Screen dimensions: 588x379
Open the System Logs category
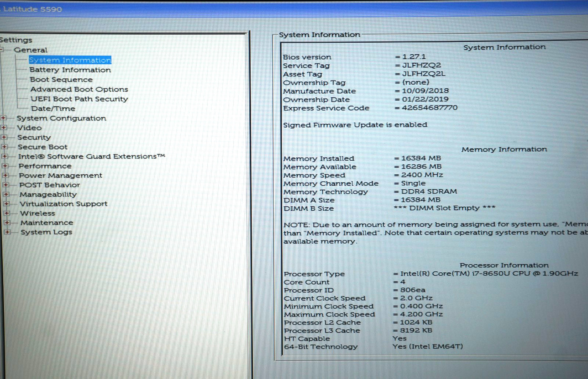(x=46, y=232)
